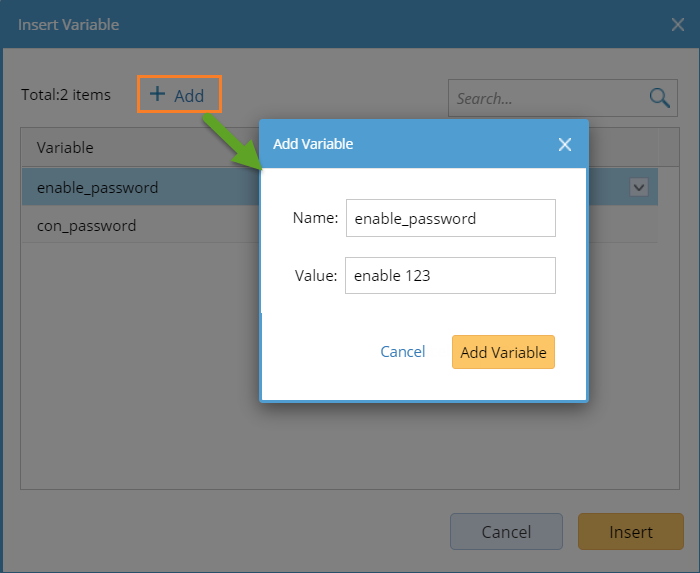Viewport: 700px width, 573px height.
Task: Focus the Value input field
Action: pos(450,275)
